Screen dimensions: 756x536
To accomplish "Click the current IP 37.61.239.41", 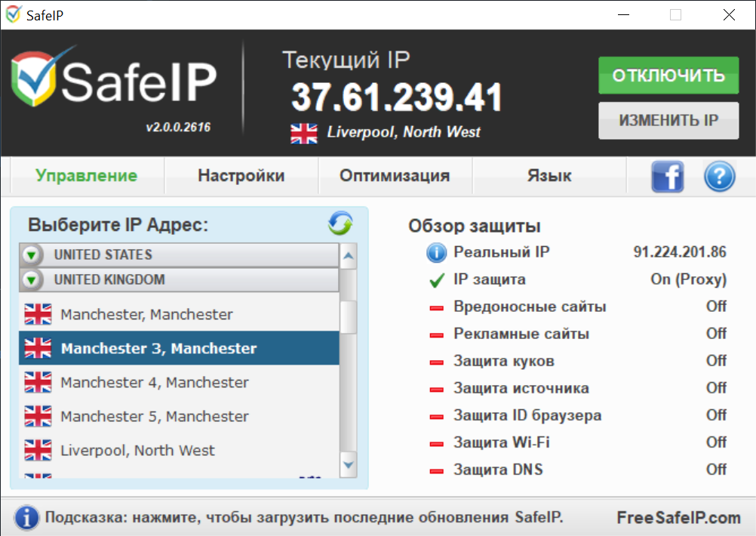I will coord(397,97).
